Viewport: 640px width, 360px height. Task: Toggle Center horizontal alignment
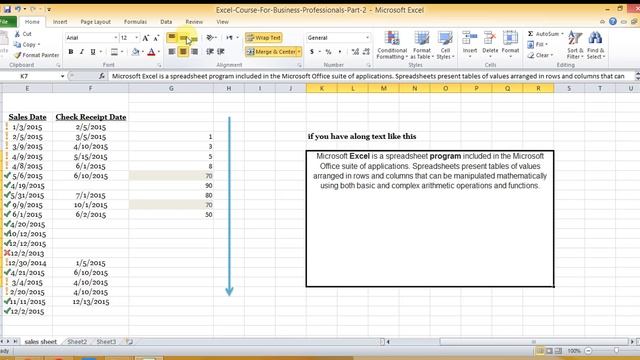(x=183, y=52)
